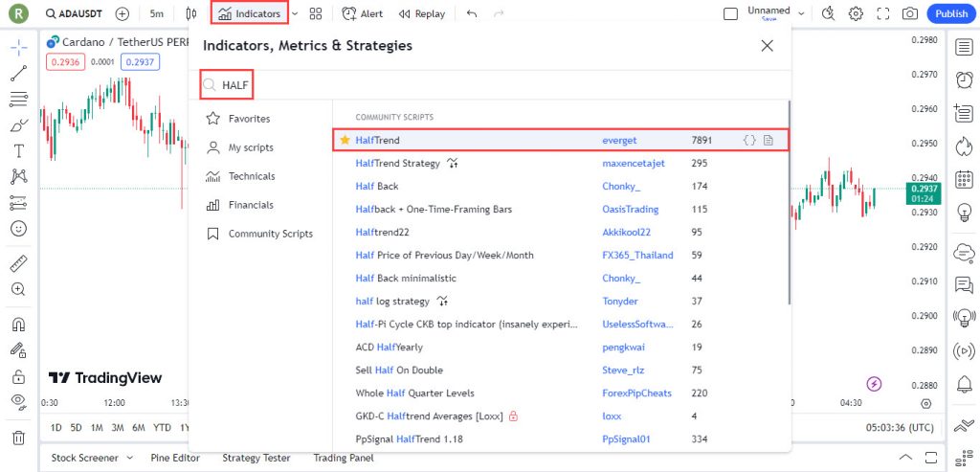Viewport: 980px width, 472px height.
Task: Select the Text annotation tool
Action: (x=19, y=151)
